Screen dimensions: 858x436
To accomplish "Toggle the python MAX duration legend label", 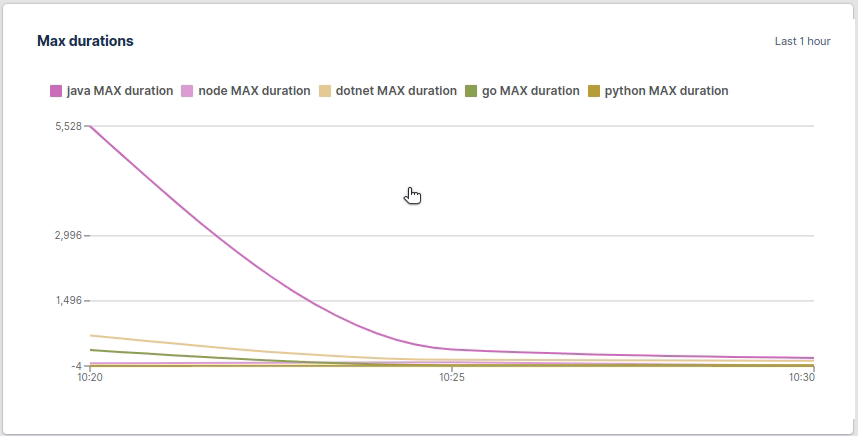I will [x=666, y=91].
